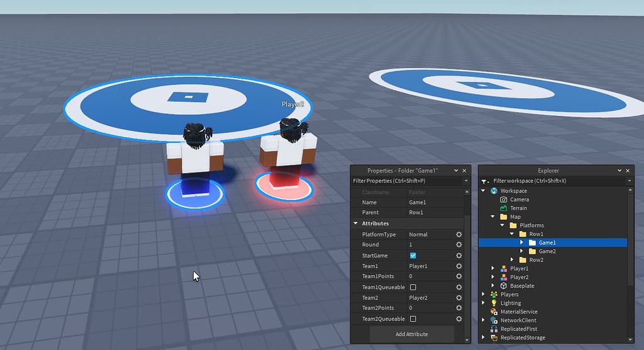This screenshot has width=644, height=350.
Task: Uncheck the StartGame attribute checkbox
Action: click(413, 256)
